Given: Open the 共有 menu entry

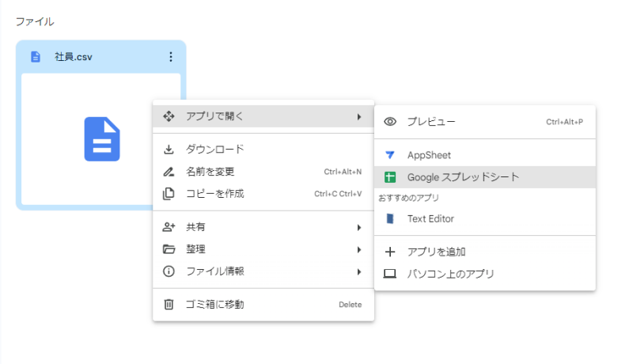Looking at the screenshot, I should 263,227.
